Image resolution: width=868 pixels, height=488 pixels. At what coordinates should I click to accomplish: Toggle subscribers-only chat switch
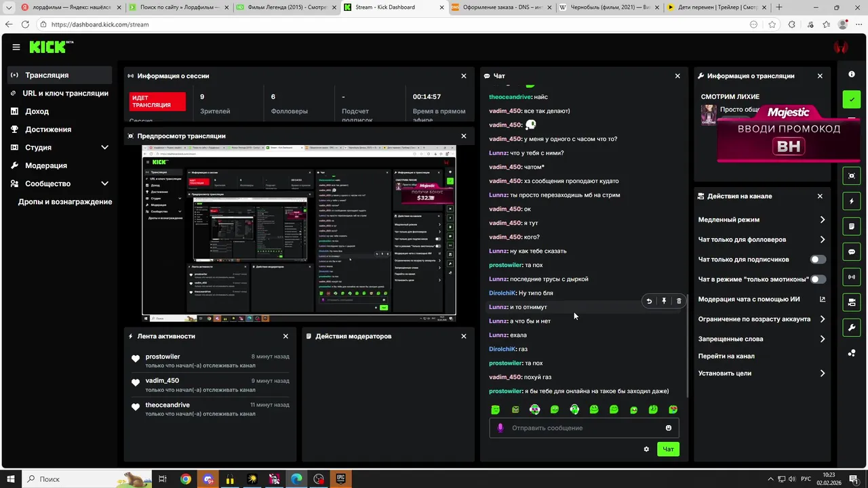(x=818, y=260)
